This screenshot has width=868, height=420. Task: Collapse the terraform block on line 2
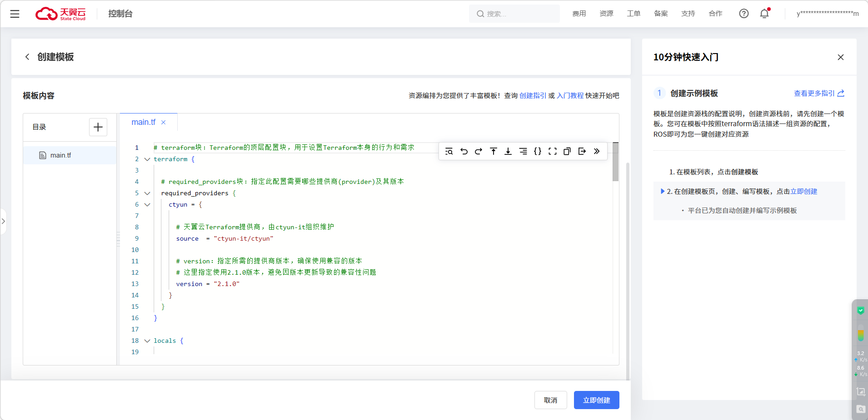(147, 159)
